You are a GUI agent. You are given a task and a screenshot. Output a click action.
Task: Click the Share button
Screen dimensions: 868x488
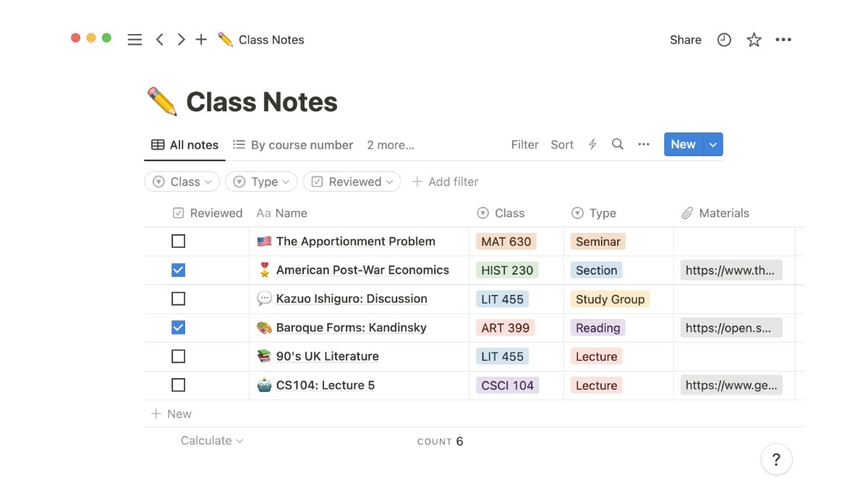pos(685,40)
